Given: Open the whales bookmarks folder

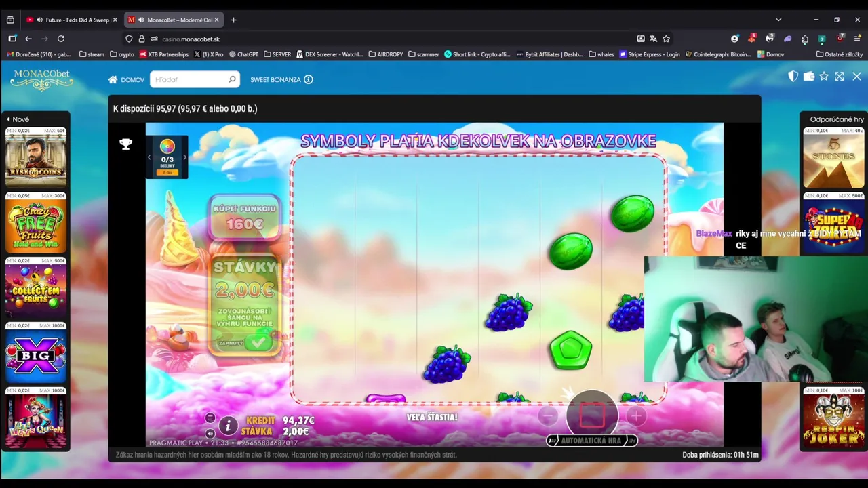Looking at the screenshot, I should (x=601, y=54).
